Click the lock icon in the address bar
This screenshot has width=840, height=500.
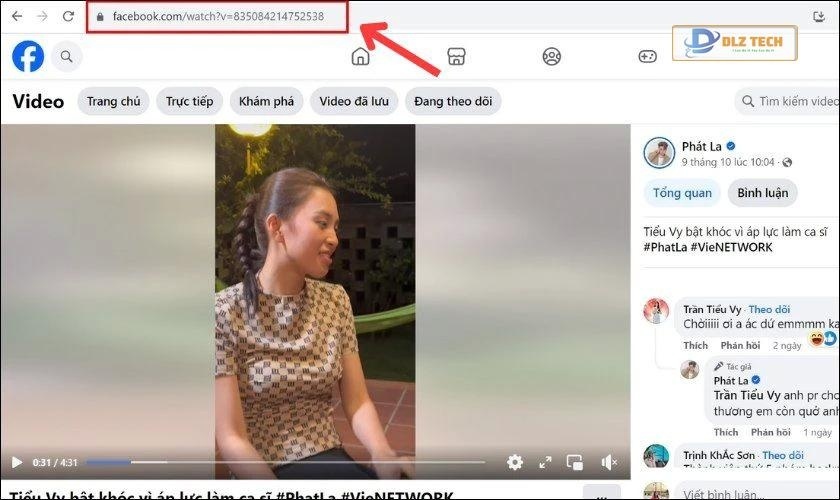100,17
